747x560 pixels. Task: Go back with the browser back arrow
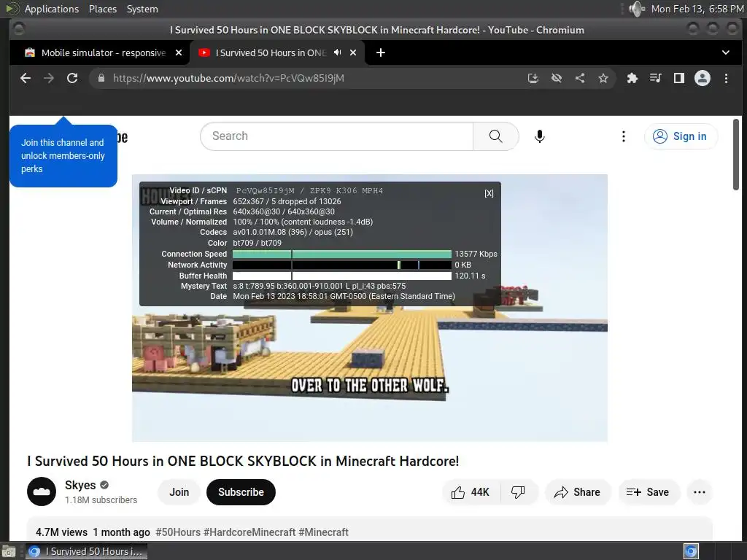(26, 78)
